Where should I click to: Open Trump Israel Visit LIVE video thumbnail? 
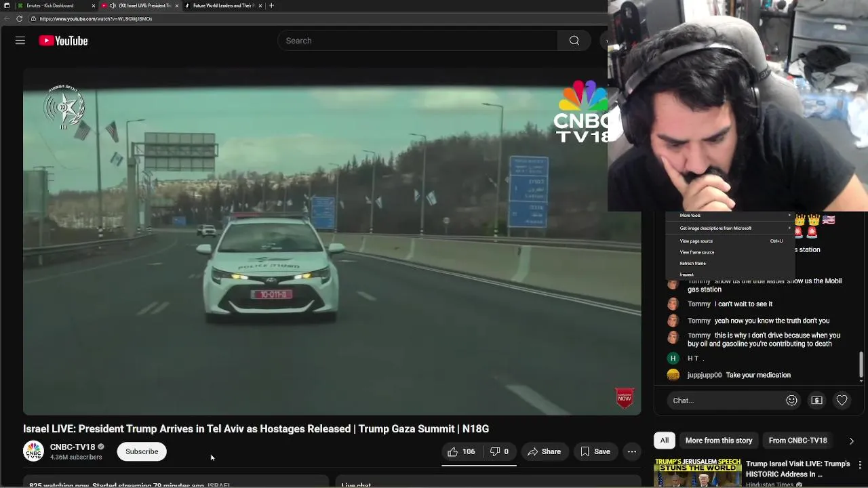tap(698, 474)
